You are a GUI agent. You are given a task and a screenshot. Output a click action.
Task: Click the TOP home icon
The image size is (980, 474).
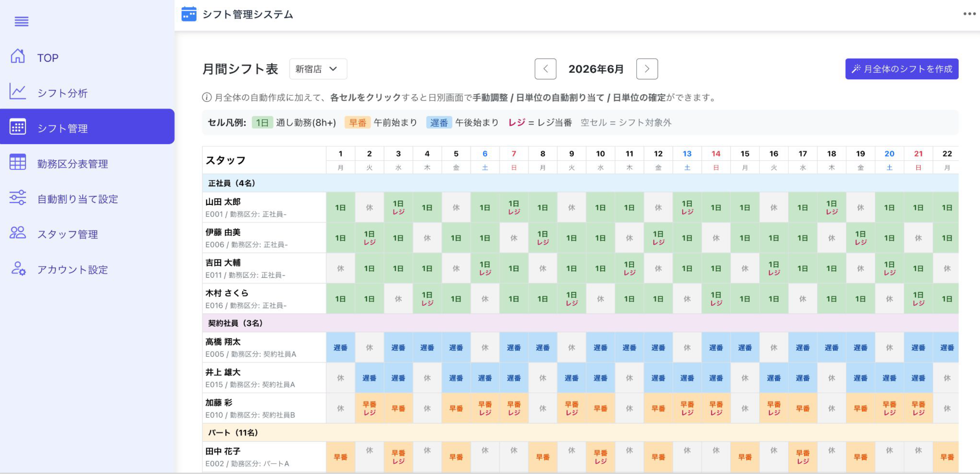17,57
